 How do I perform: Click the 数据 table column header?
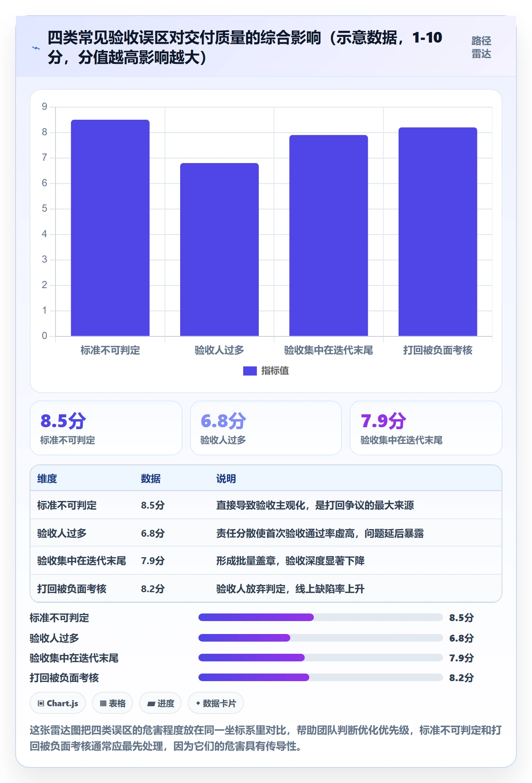coord(151,479)
